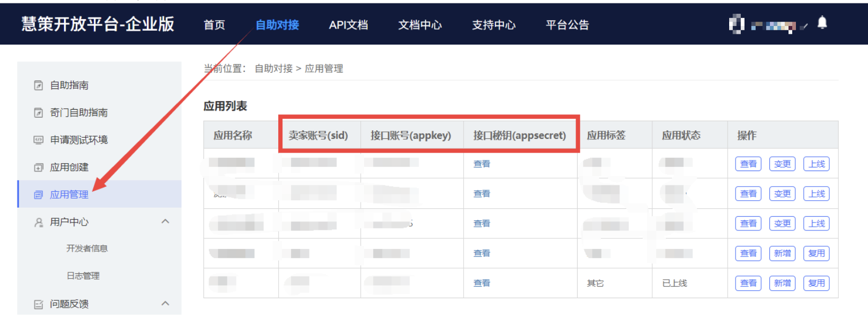Click 上线 button in first table row

point(817,164)
